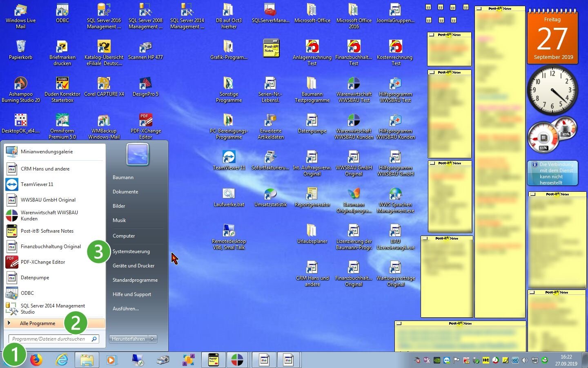Open the Baumann user folder link
The image size is (588, 368).
pyautogui.click(x=123, y=177)
